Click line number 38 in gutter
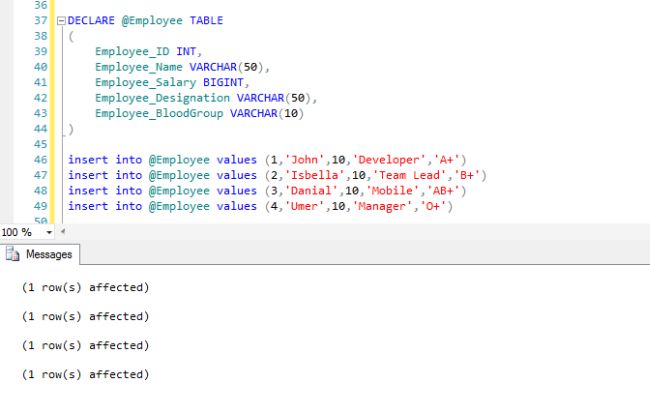Screen dimensions: 650x412 coord(41,36)
